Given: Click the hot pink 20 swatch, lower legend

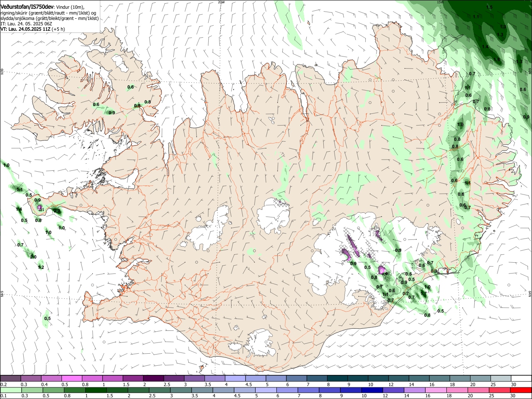Looking at the screenshot, I should point(478,390).
